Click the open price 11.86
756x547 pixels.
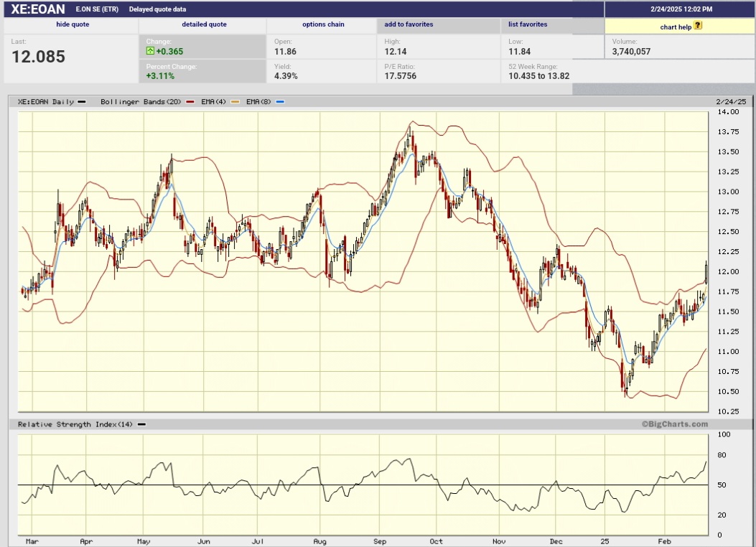[x=286, y=52]
